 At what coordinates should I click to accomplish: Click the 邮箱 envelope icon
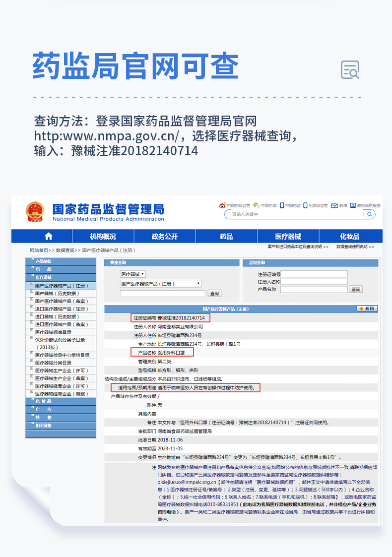coord(334,205)
